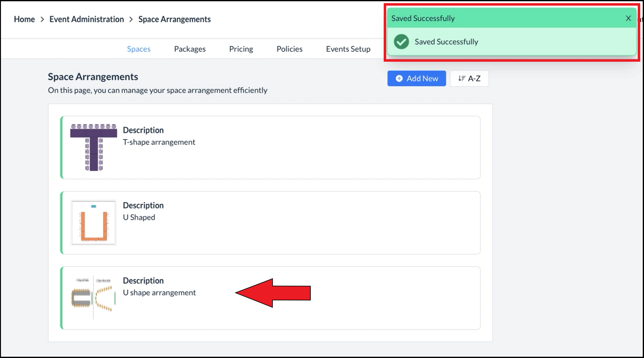Open the Policies tab

point(289,49)
